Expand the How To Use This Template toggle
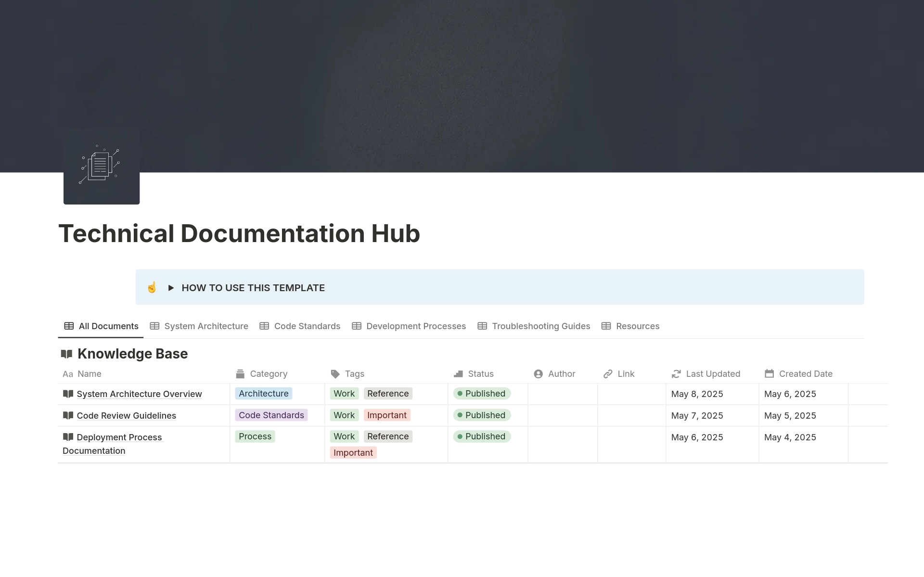 pos(171,288)
